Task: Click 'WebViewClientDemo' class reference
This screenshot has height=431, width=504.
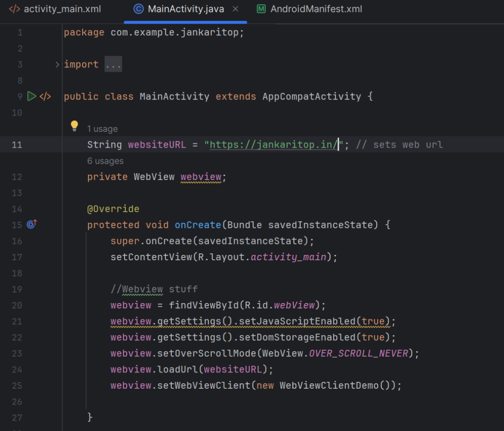Action: (x=329, y=386)
